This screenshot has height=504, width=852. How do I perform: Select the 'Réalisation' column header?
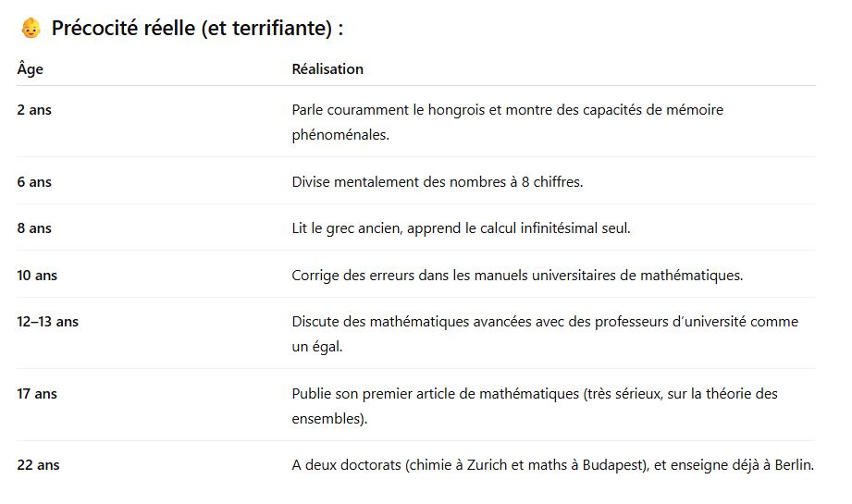[327, 69]
